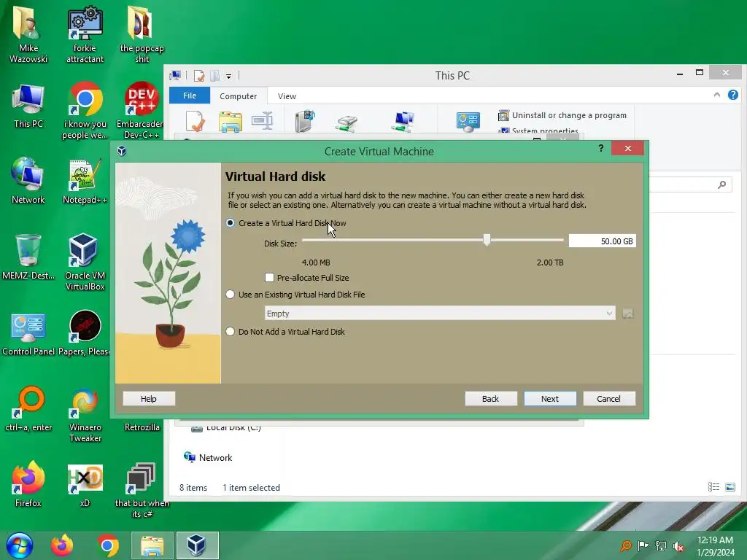Click the search magnifier in This PC
The height and width of the screenshot is (560, 747).
click(x=721, y=184)
